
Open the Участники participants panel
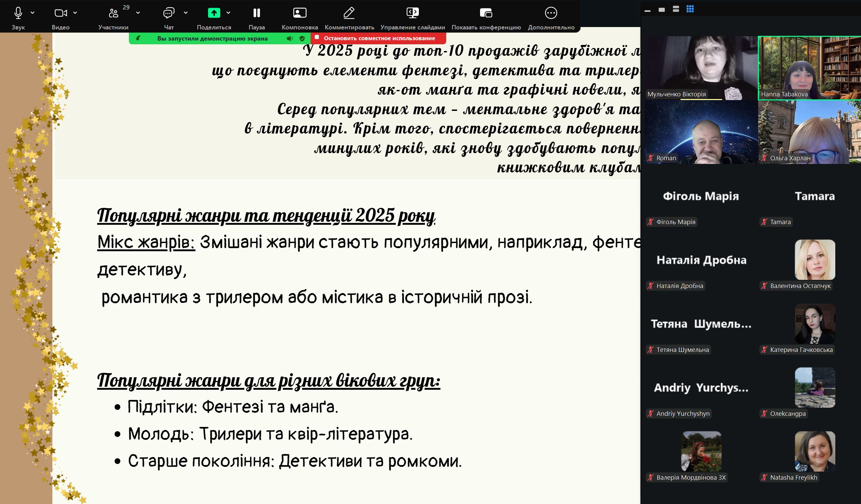[113, 13]
